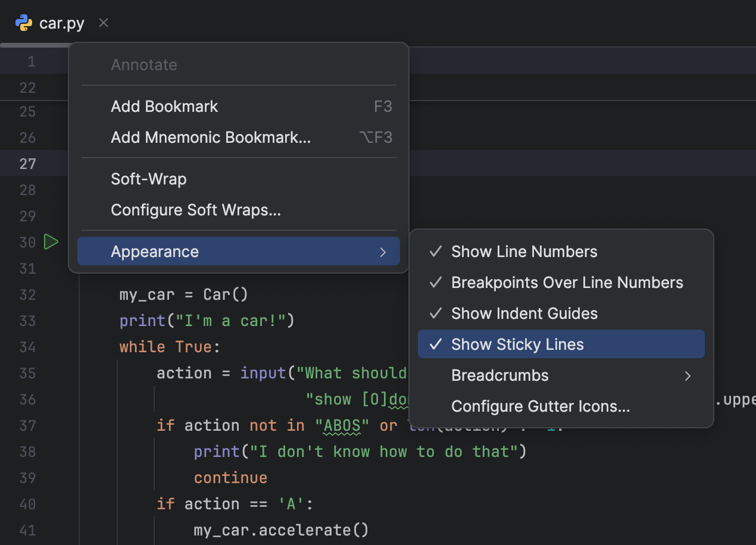Toggle Breakpoints Over Line Numbers
This screenshot has width=756, height=545.
pyautogui.click(x=567, y=282)
